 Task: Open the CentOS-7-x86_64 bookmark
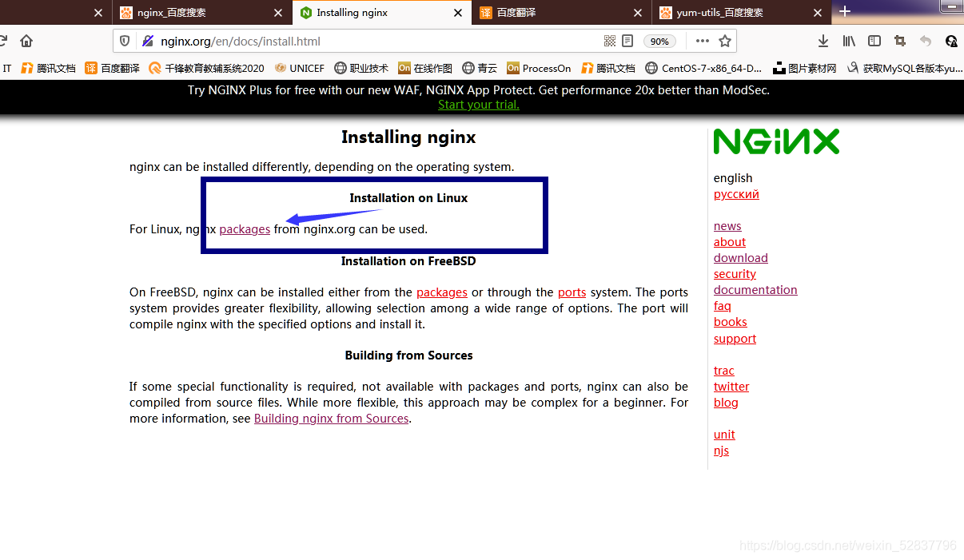click(x=703, y=69)
